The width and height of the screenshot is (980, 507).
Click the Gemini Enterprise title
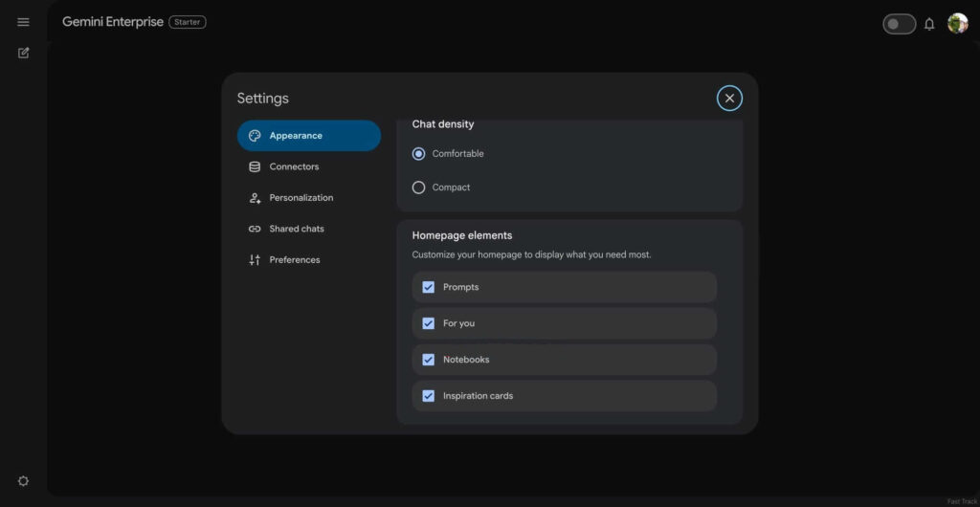click(112, 22)
